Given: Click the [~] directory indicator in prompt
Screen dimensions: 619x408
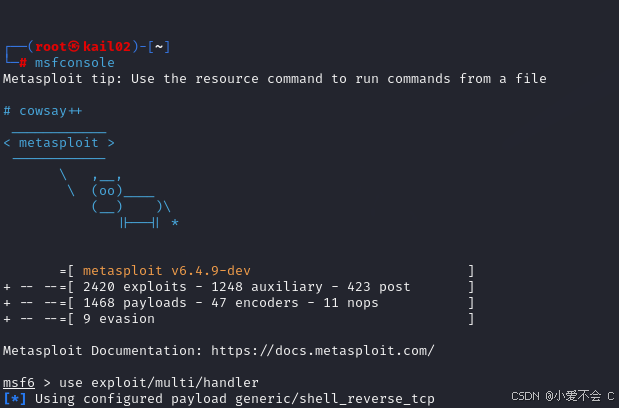Looking at the screenshot, I should pos(159,47).
